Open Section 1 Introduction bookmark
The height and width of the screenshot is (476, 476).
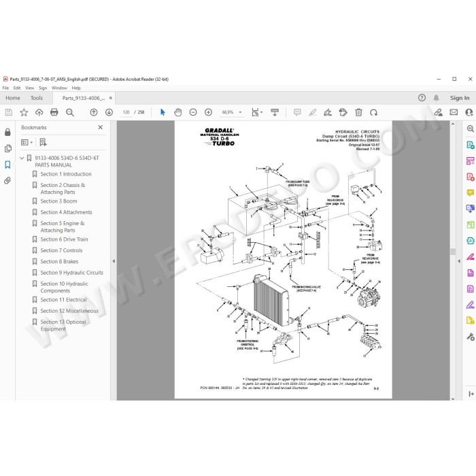tap(65, 174)
